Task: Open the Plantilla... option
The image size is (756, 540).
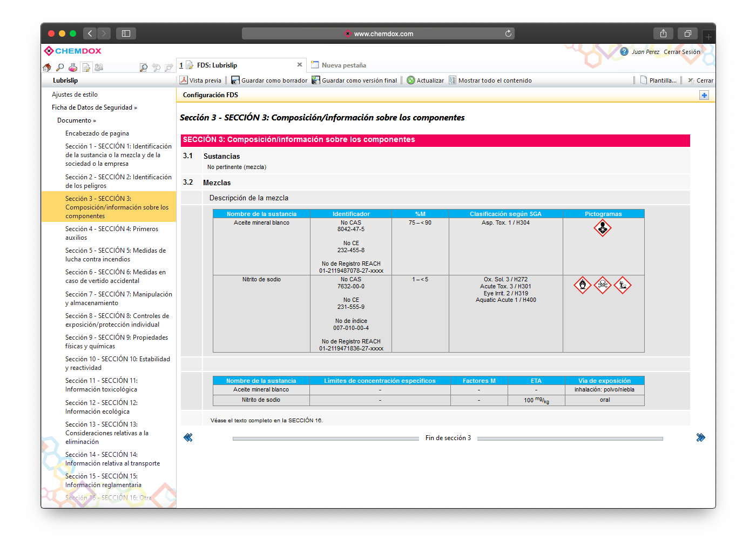Action: (658, 80)
